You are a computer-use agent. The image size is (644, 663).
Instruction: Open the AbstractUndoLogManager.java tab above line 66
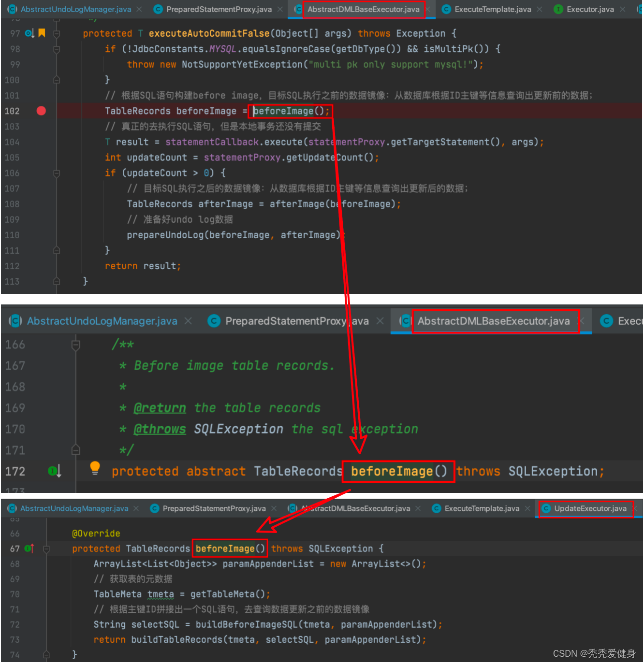coord(74,508)
